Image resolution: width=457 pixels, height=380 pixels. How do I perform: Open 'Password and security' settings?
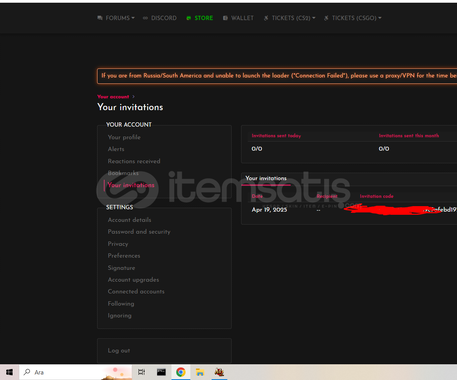pos(139,232)
